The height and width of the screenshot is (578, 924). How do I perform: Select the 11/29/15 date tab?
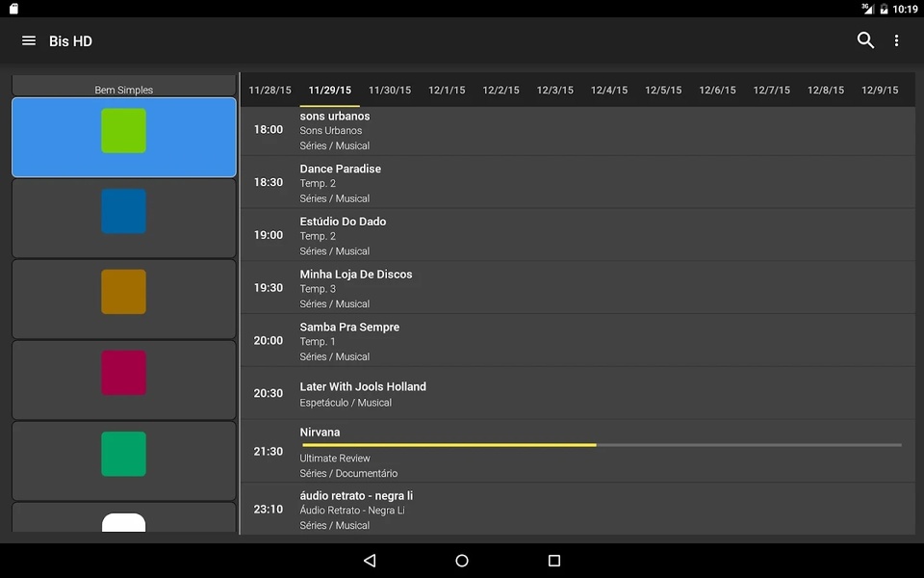click(330, 91)
